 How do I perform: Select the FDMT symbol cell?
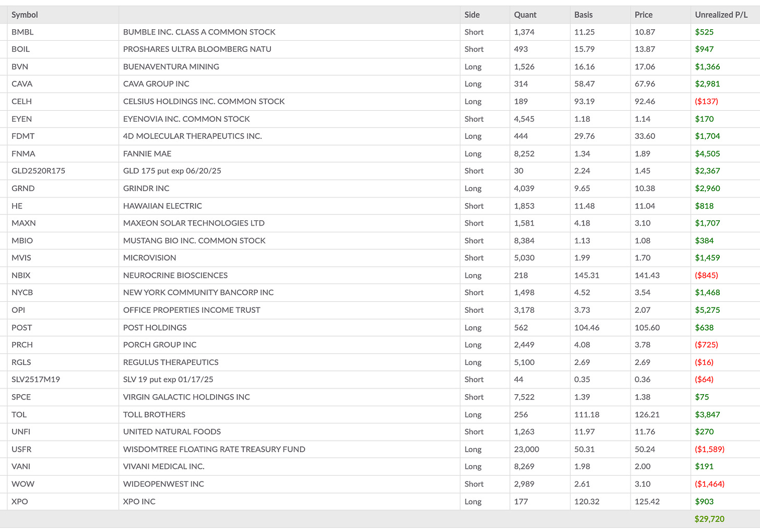(x=23, y=136)
